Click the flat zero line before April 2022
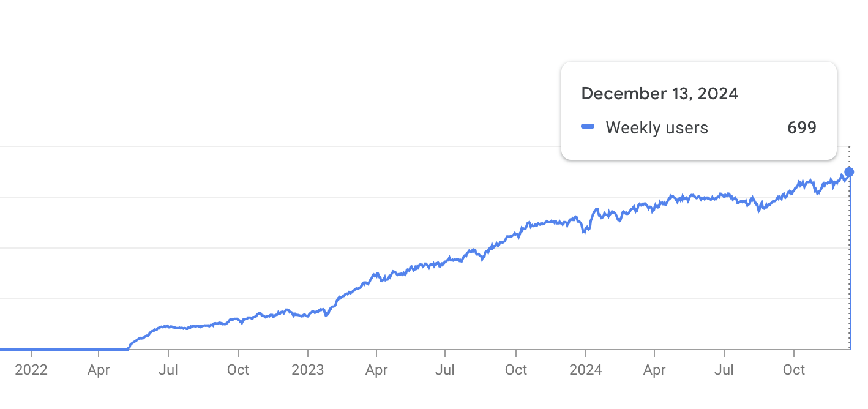Image resolution: width=868 pixels, height=409 pixels. [x=64, y=350]
